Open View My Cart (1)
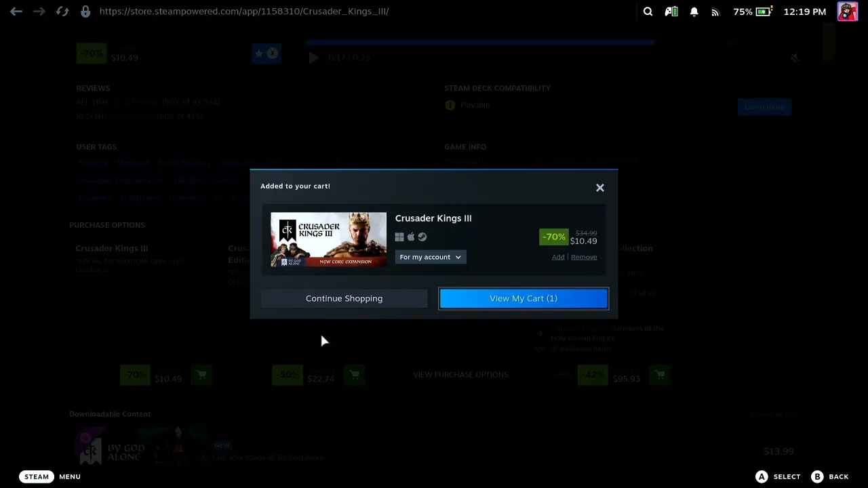The width and height of the screenshot is (868, 488). tap(524, 298)
